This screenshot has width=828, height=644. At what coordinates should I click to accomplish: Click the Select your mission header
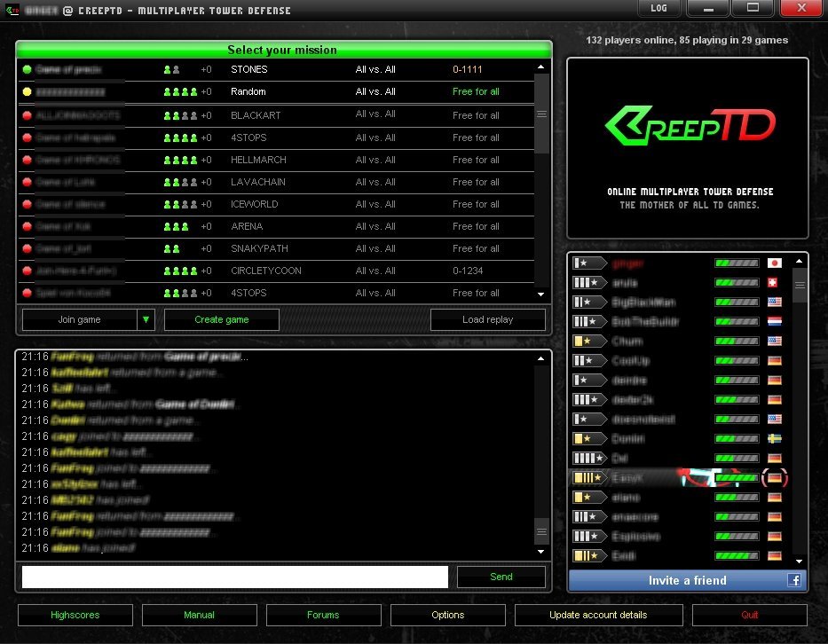[284, 50]
